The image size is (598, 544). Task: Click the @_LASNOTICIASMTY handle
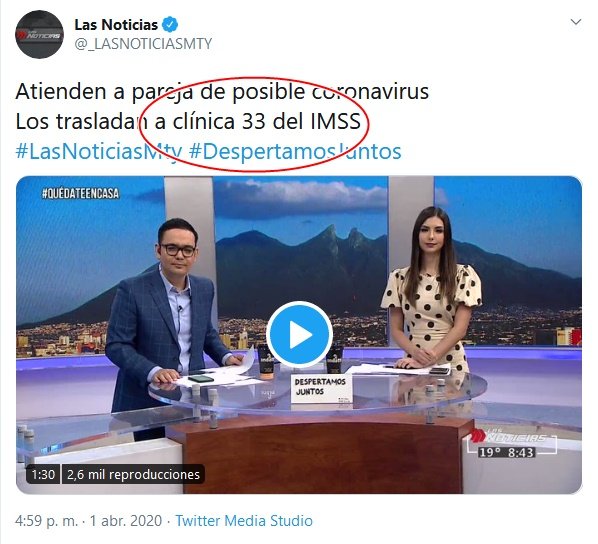tap(143, 44)
